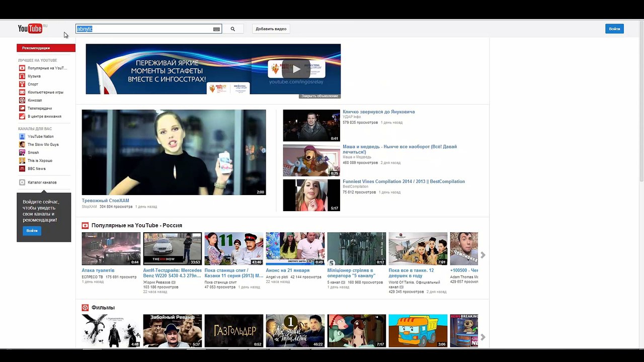Open the on-screen keyboard icon in search box

[216, 29]
